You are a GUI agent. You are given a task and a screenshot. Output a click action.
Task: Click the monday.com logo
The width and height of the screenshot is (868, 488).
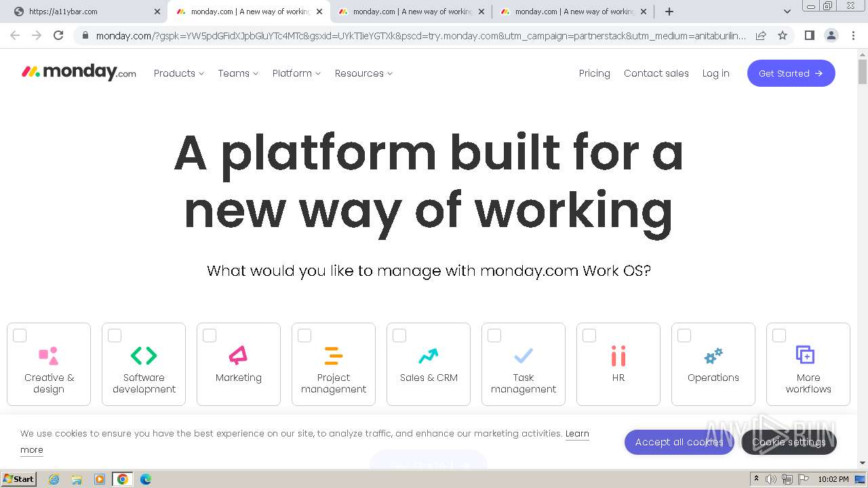tap(79, 73)
